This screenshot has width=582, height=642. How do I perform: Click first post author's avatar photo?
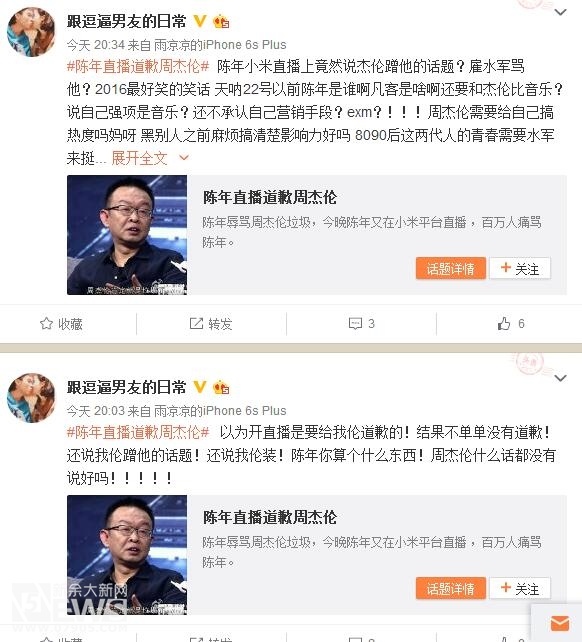click(x=31, y=32)
